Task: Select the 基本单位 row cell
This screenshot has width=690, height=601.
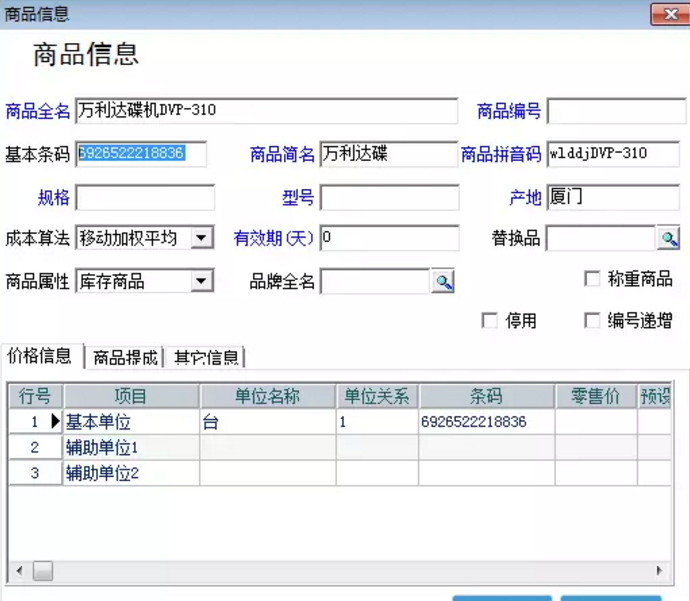Action: [x=131, y=422]
